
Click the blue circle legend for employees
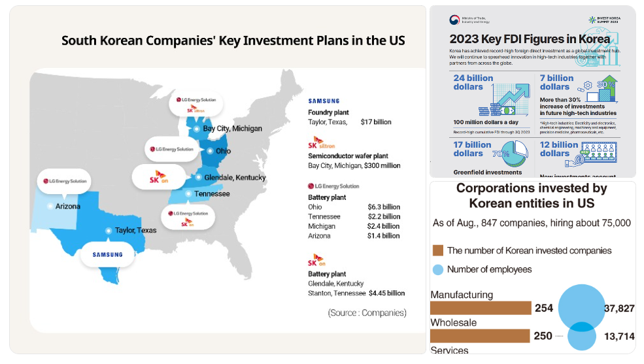click(438, 270)
